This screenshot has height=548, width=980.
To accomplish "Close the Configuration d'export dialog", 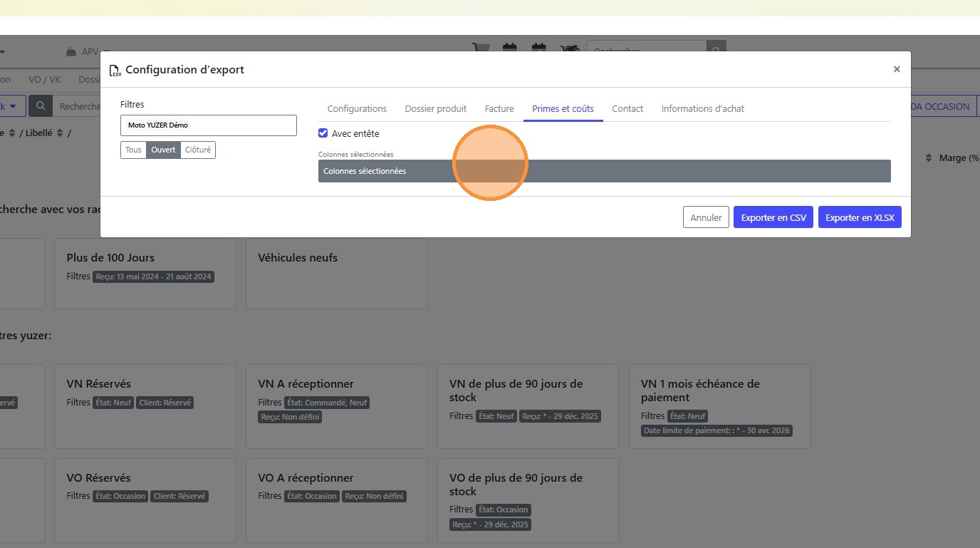I will tap(897, 69).
